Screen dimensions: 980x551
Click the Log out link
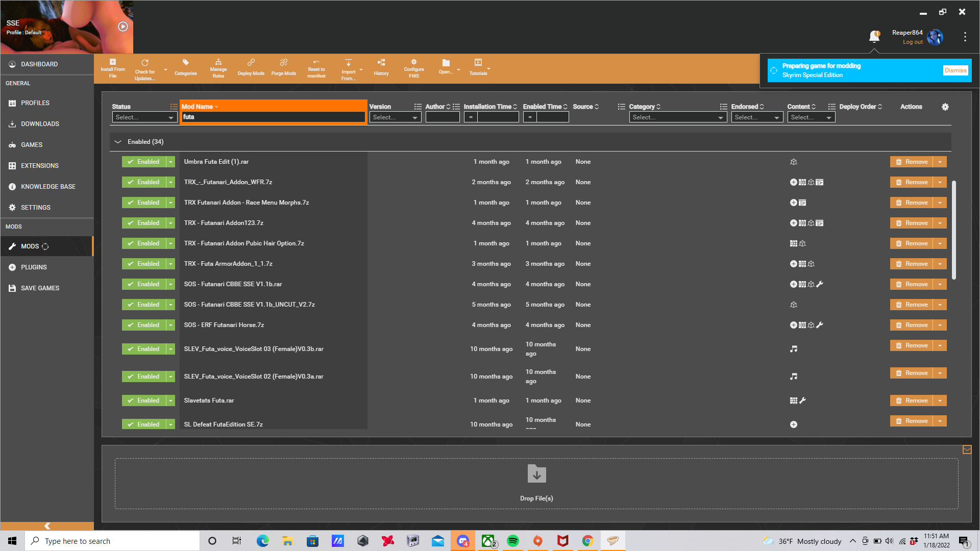pos(913,42)
